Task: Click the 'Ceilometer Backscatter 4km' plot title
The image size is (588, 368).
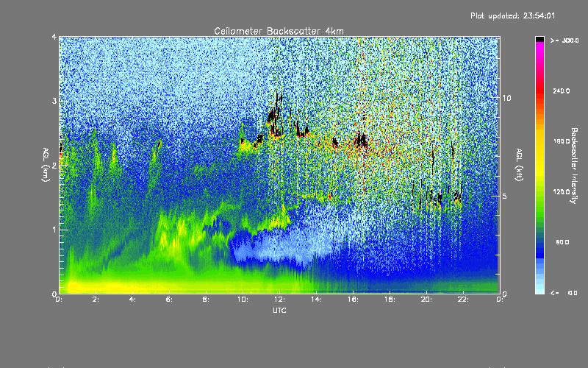Action: [x=279, y=31]
